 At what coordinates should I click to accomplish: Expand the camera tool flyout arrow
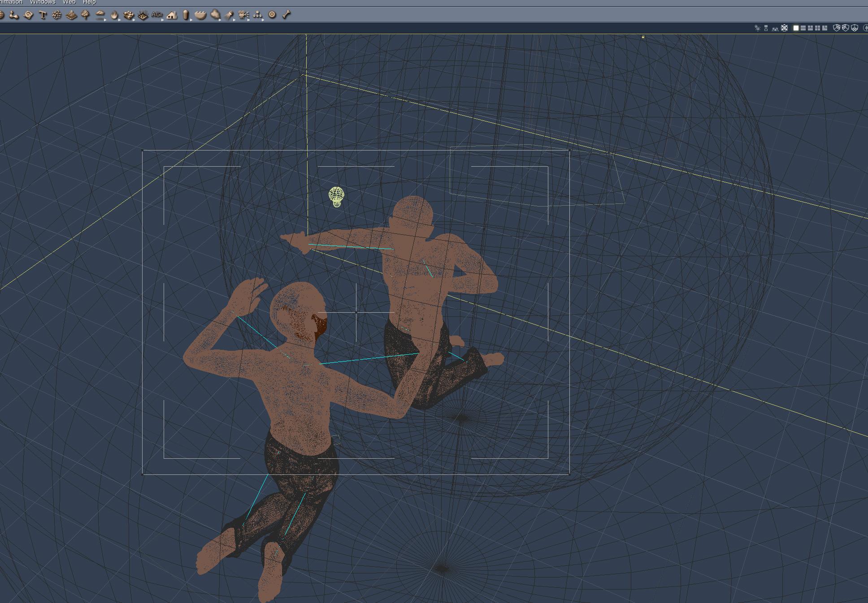249,19
